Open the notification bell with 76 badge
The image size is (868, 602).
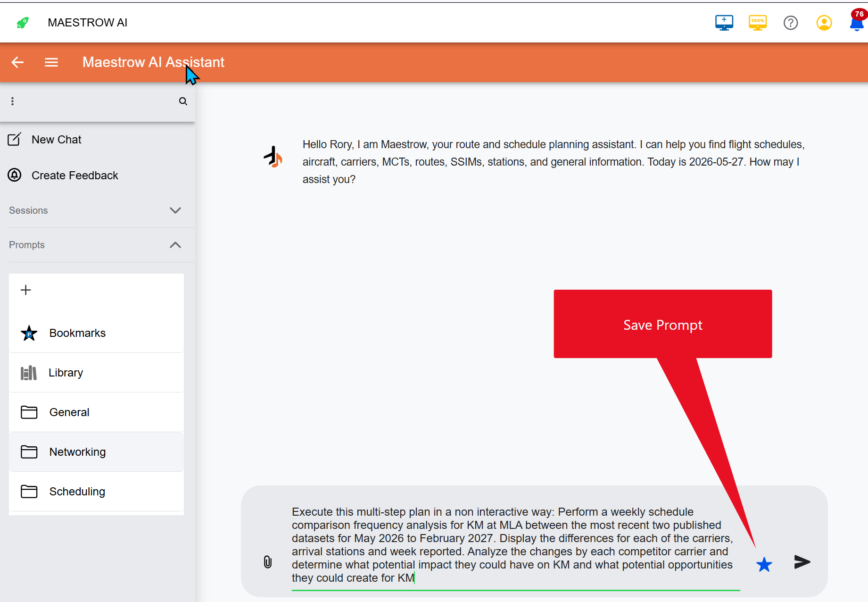pos(857,21)
